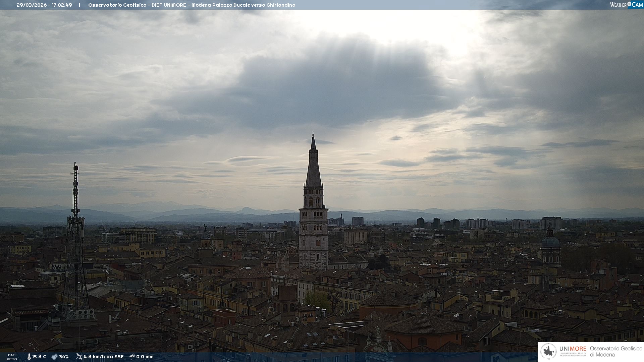Click the Osservatorio Geofisico DIEF UNIMORE title
Screen dimensions: 644x362
point(137,5)
